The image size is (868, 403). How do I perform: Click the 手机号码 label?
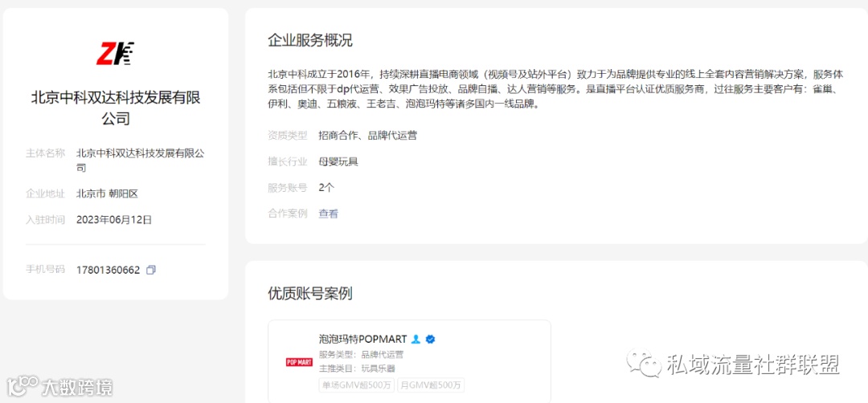[45, 270]
